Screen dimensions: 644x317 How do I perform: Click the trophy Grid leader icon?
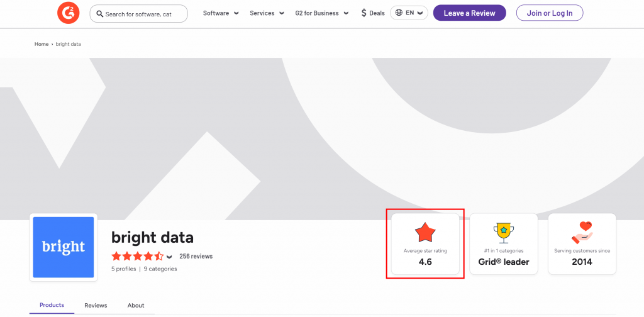tap(503, 233)
